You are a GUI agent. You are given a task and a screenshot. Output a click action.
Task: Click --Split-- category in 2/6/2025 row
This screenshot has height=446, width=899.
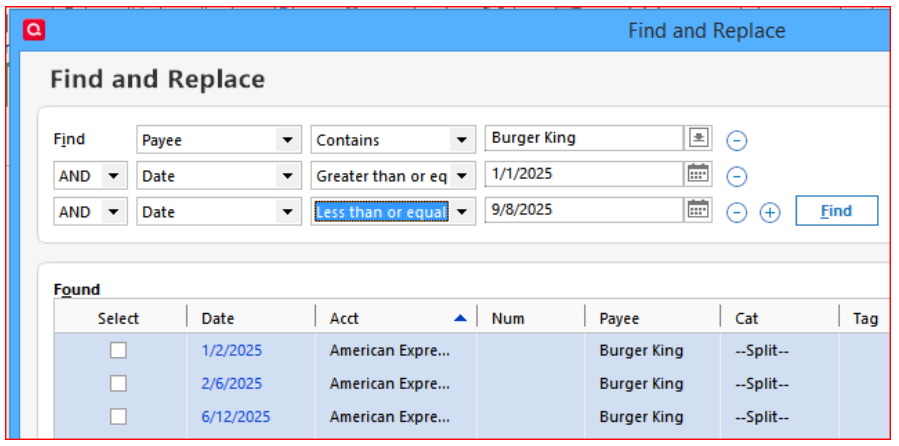tap(762, 384)
